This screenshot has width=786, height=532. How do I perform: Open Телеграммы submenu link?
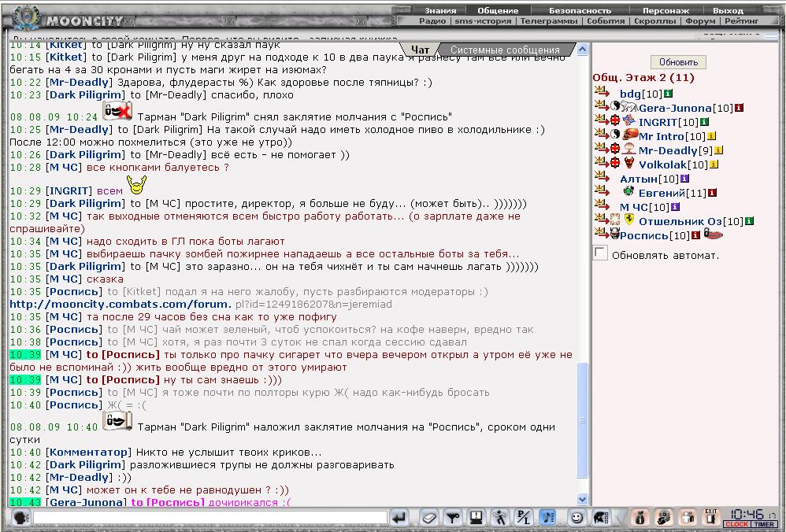[x=548, y=21]
